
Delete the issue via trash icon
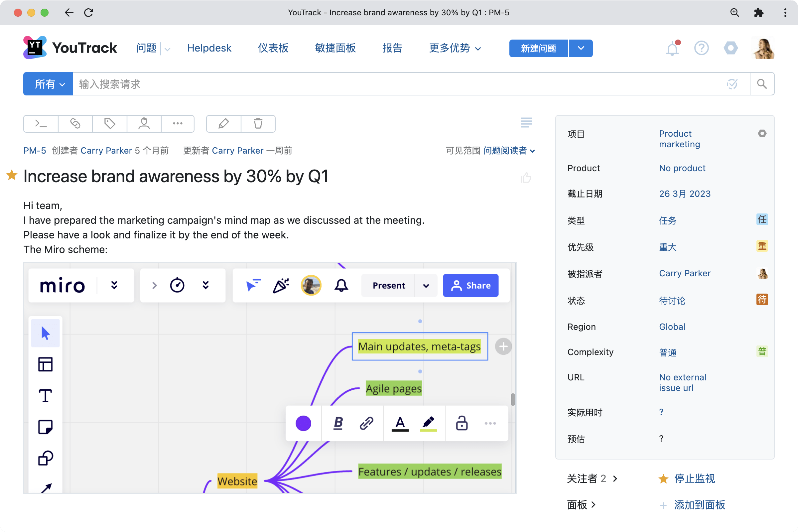tap(258, 124)
